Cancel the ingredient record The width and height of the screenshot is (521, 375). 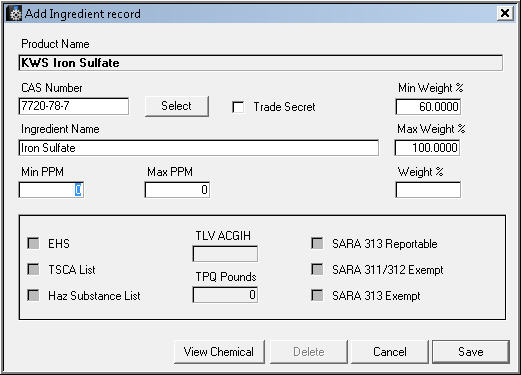pyautogui.click(x=390, y=352)
